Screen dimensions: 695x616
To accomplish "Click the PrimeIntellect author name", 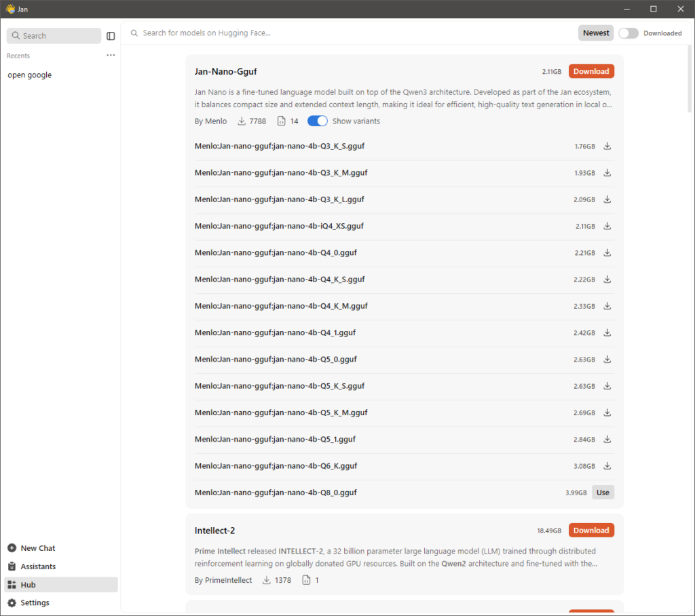I will pyautogui.click(x=228, y=580).
